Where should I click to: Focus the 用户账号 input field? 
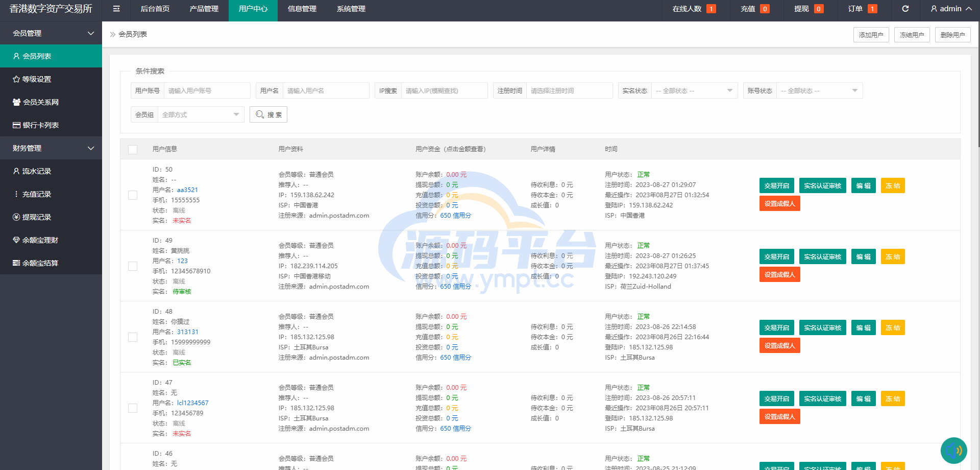[207, 90]
